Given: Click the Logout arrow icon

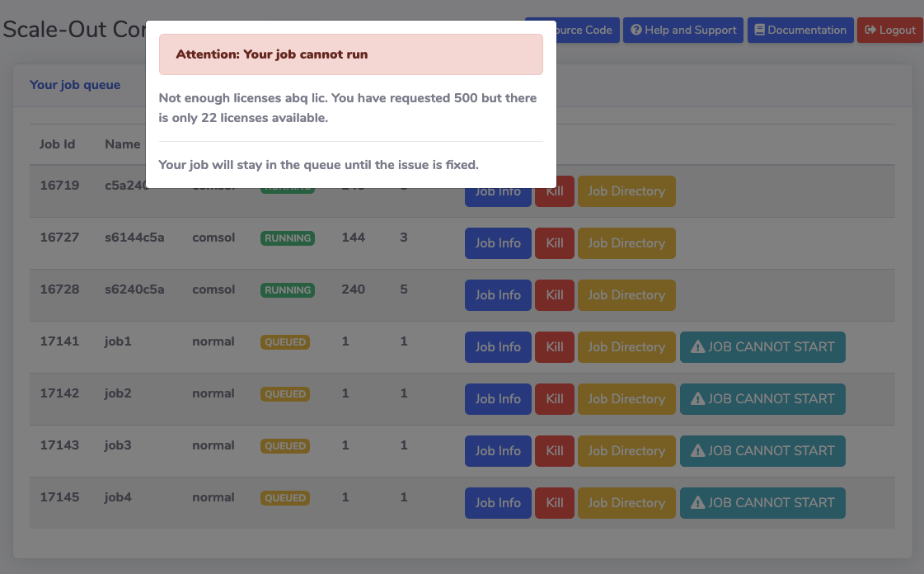Looking at the screenshot, I should click(869, 31).
